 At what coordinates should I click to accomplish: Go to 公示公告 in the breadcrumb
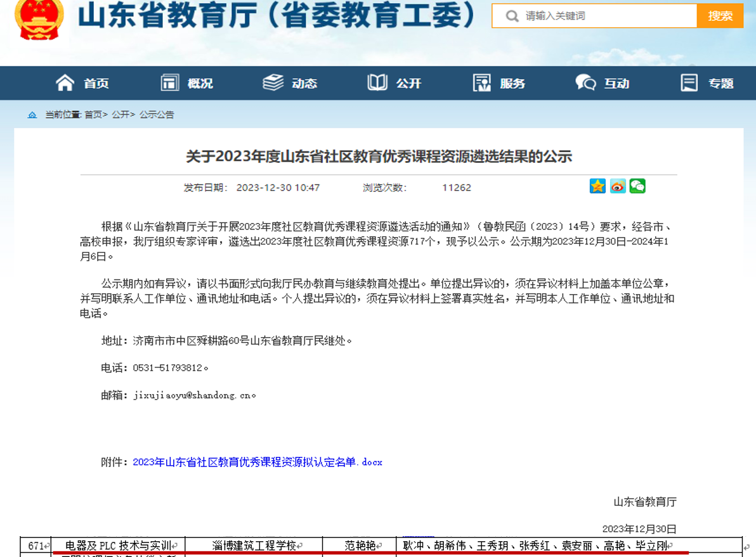(157, 115)
